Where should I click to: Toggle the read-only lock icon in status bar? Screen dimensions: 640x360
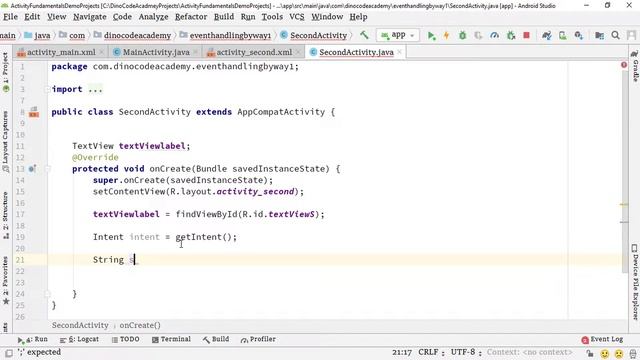click(589, 353)
